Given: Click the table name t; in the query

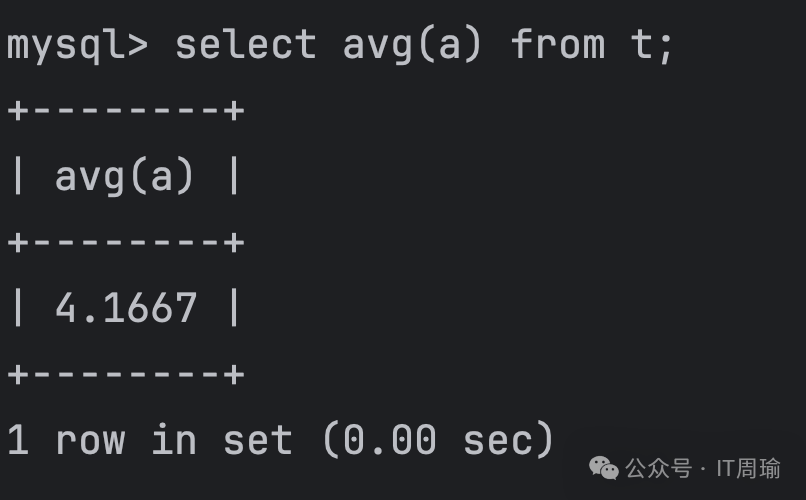Looking at the screenshot, I should point(651,45).
